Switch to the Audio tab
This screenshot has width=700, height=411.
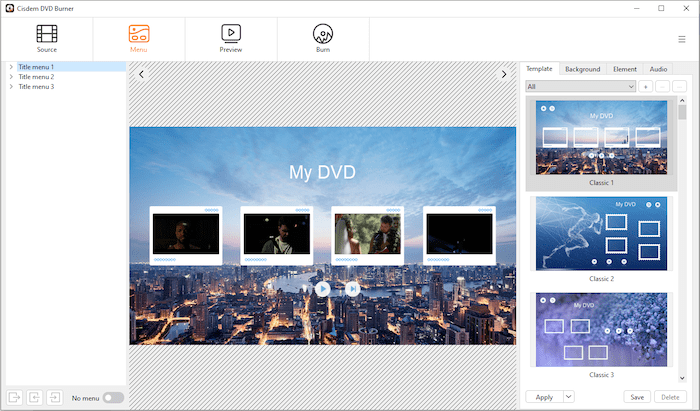pyautogui.click(x=658, y=69)
